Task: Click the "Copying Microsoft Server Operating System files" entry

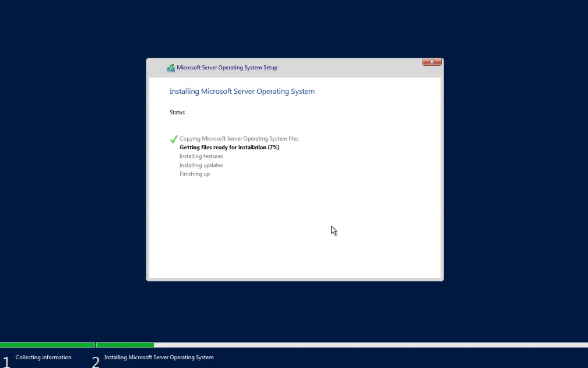Action: [239, 138]
